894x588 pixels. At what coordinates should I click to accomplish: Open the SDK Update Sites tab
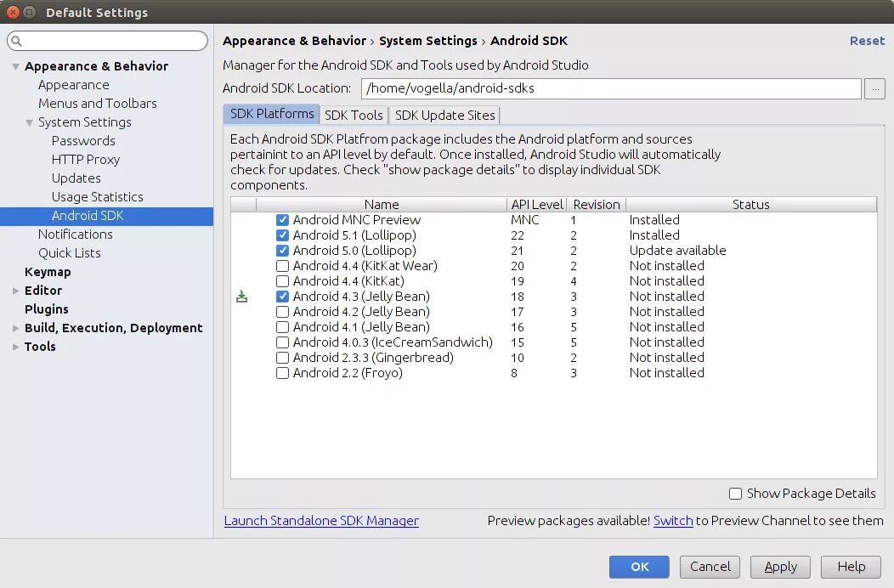tap(444, 116)
